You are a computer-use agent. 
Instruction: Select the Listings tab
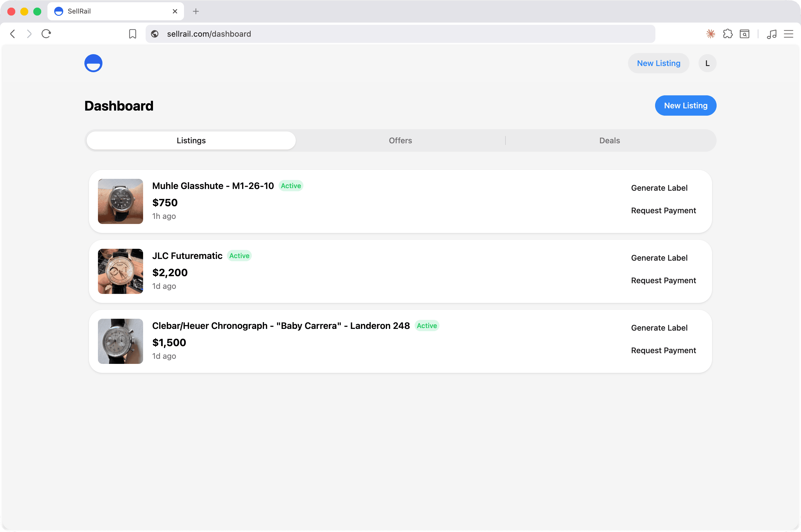(191, 140)
